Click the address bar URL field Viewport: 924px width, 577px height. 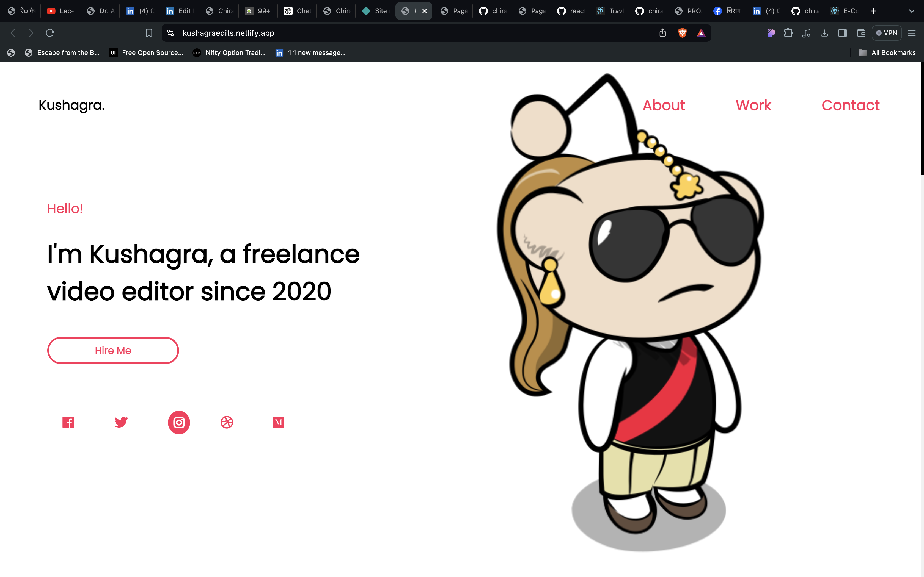pos(382,33)
